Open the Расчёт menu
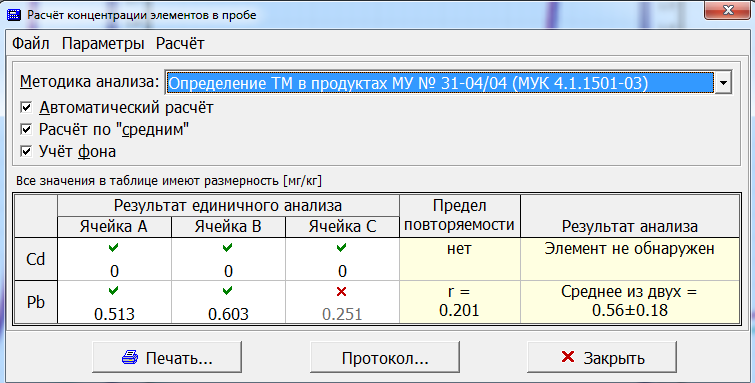The height and width of the screenshot is (383, 755). click(x=180, y=44)
